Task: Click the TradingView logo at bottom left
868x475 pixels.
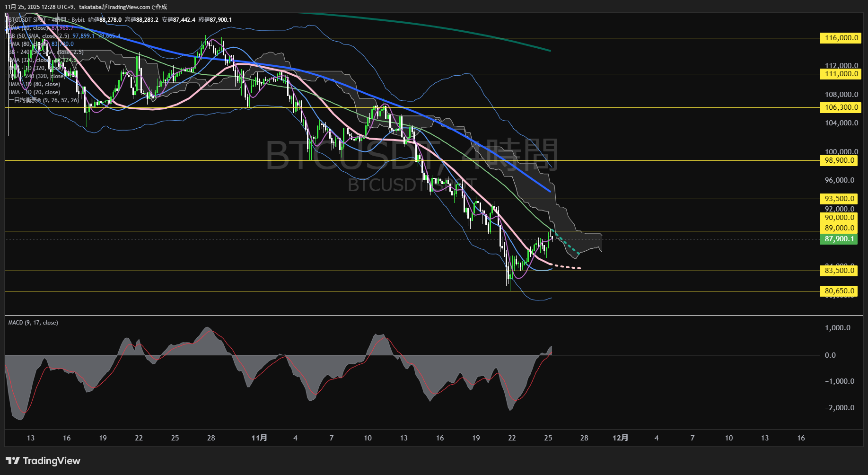Action: pyautogui.click(x=43, y=460)
